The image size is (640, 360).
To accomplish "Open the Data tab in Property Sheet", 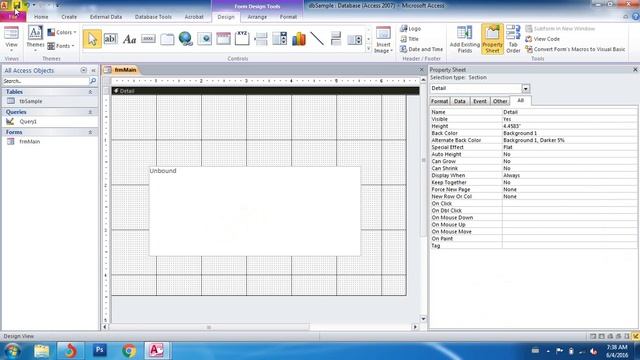I will (x=460, y=101).
